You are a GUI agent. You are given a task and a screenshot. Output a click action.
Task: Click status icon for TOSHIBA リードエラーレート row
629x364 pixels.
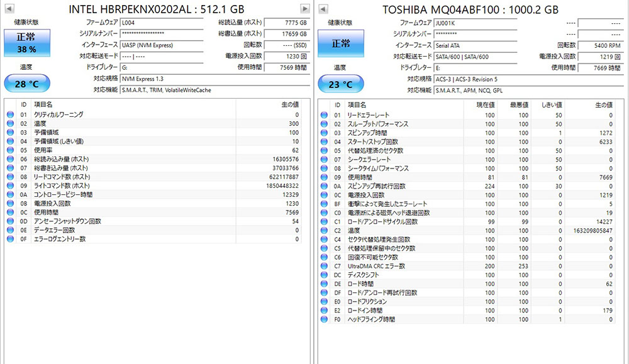[x=324, y=115]
